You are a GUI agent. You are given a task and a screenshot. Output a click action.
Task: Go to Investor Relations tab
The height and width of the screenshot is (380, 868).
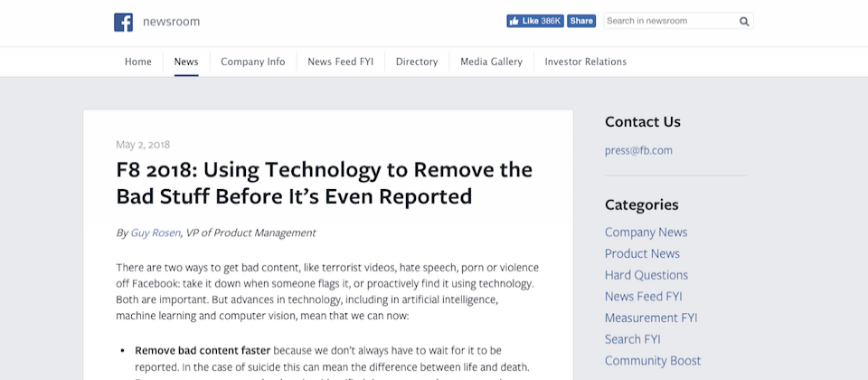pyautogui.click(x=586, y=62)
